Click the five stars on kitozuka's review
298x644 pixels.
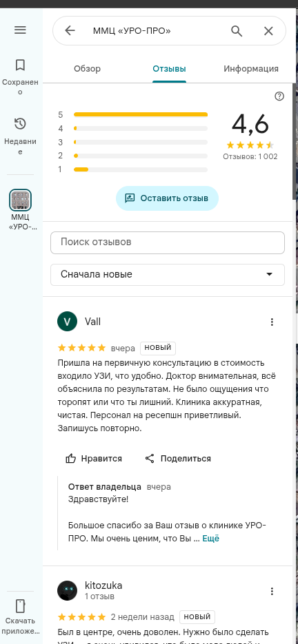click(82, 617)
